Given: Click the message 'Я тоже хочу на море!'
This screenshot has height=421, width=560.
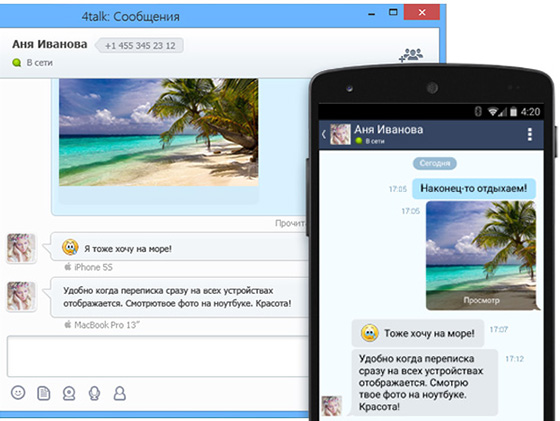Looking at the screenshot, I should coord(128,249).
